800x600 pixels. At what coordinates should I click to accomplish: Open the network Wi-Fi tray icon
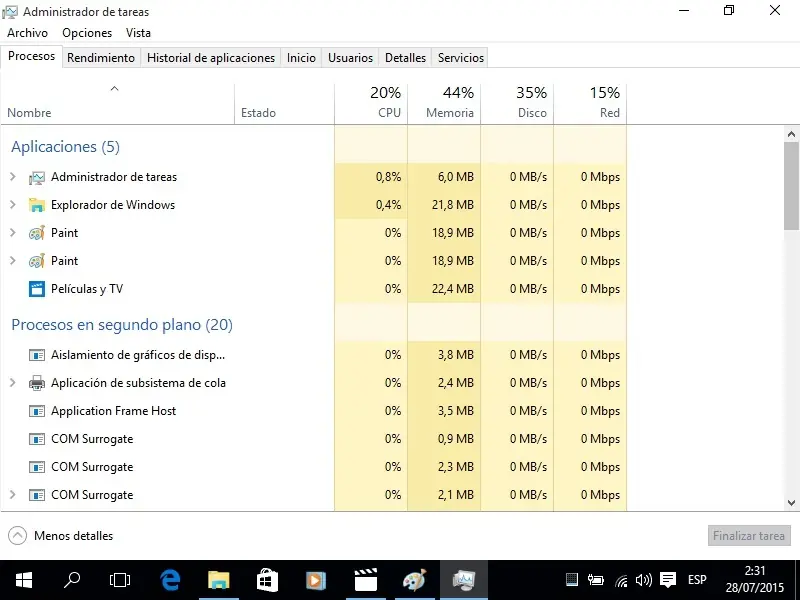(621, 581)
